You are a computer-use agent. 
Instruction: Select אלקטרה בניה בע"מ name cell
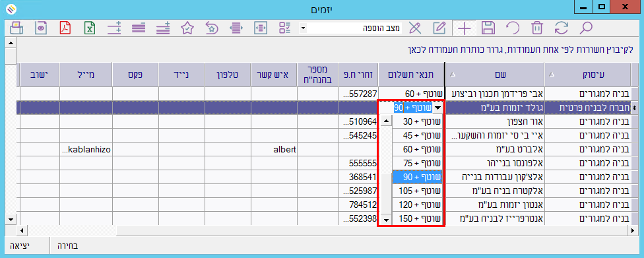[494, 191]
